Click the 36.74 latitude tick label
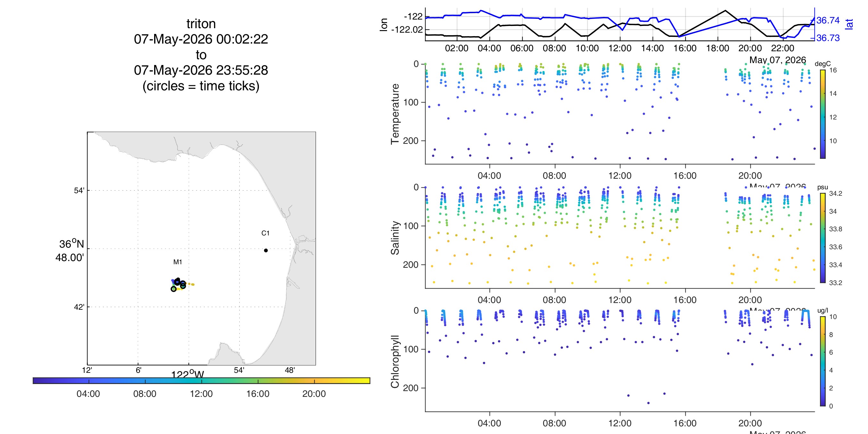The height and width of the screenshot is (434, 868). point(828,20)
